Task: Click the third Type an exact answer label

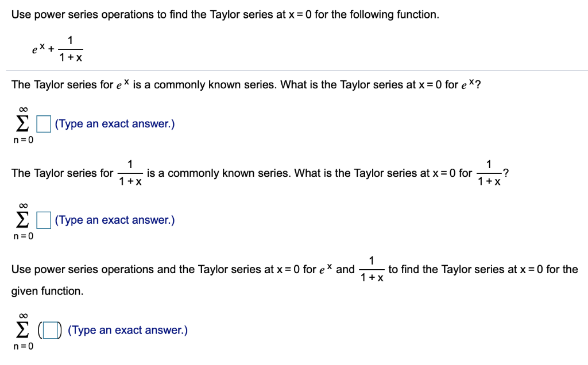Action: point(127,330)
